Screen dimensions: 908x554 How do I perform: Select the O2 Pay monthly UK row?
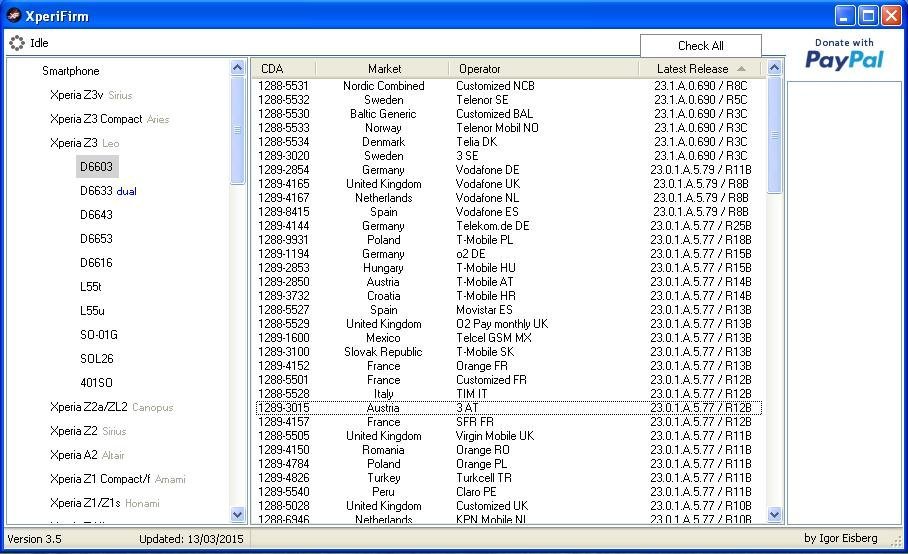point(508,324)
